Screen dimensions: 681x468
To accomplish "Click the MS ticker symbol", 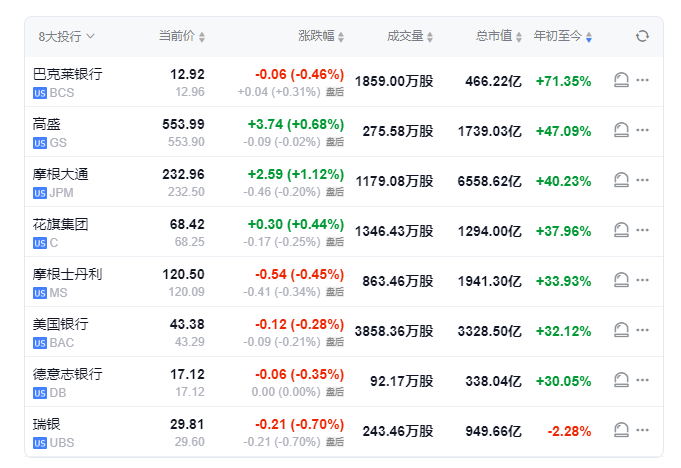I will pyautogui.click(x=58, y=293).
